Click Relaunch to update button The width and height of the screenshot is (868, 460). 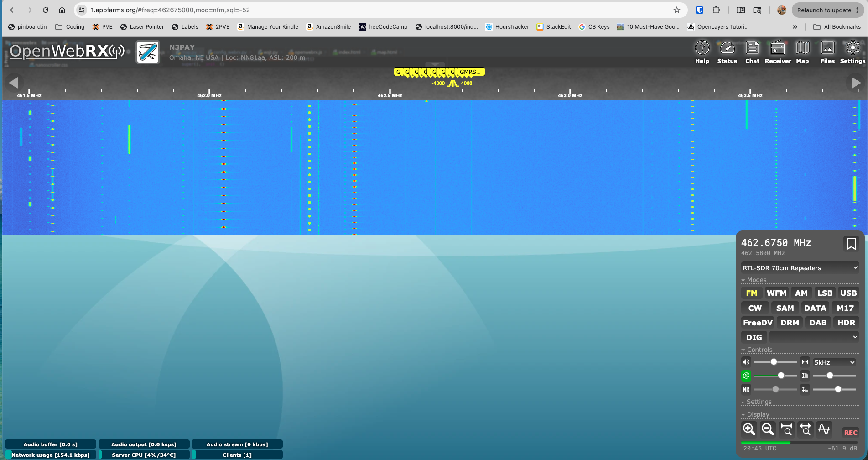(827, 10)
